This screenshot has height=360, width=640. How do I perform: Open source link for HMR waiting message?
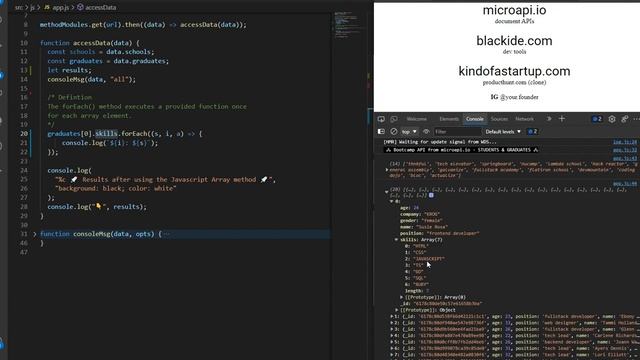[624, 142]
